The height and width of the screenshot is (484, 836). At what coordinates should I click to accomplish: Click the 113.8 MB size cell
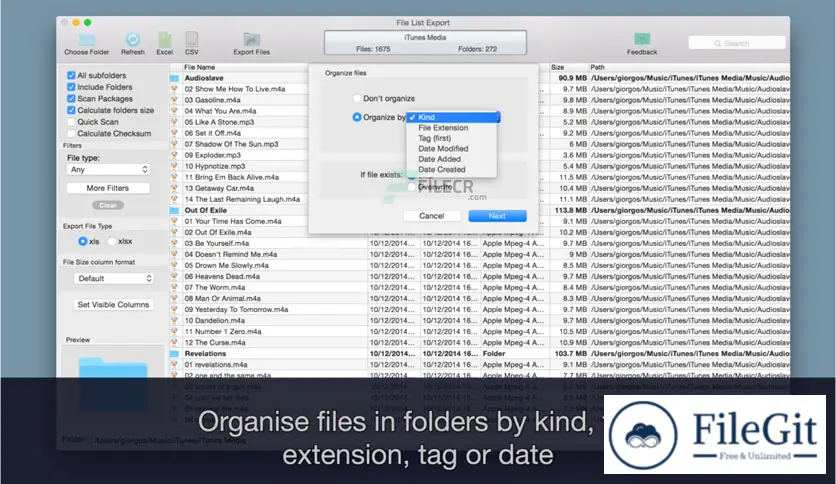coord(570,210)
